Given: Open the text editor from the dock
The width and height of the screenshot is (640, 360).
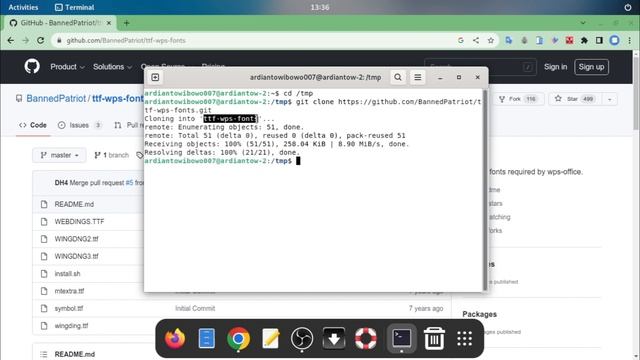Looking at the screenshot, I should coord(270,338).
